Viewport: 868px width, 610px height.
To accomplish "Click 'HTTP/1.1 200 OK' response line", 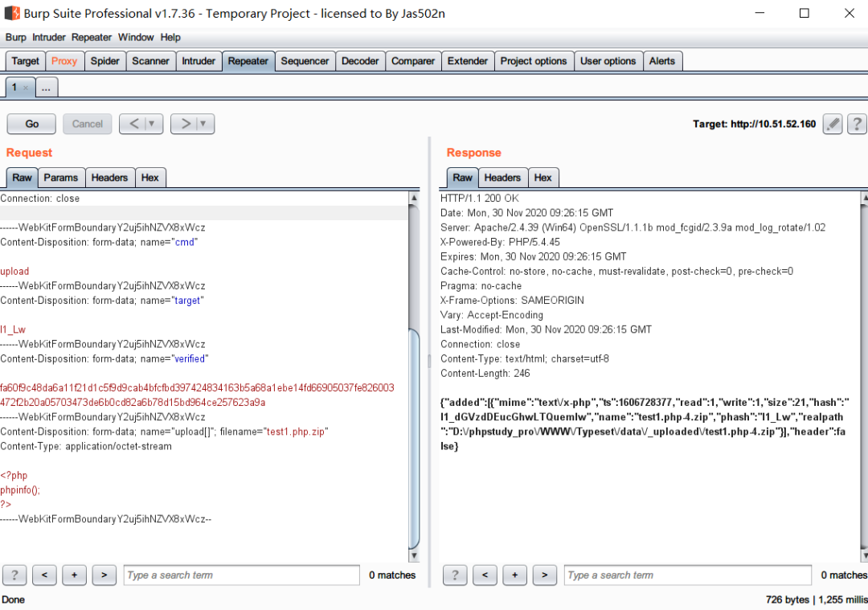I will click(x=480, y=199).
